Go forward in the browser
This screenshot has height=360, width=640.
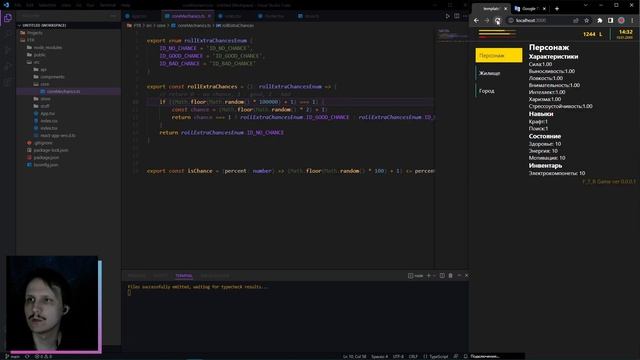pyautogui.click(x=487, y=20)
